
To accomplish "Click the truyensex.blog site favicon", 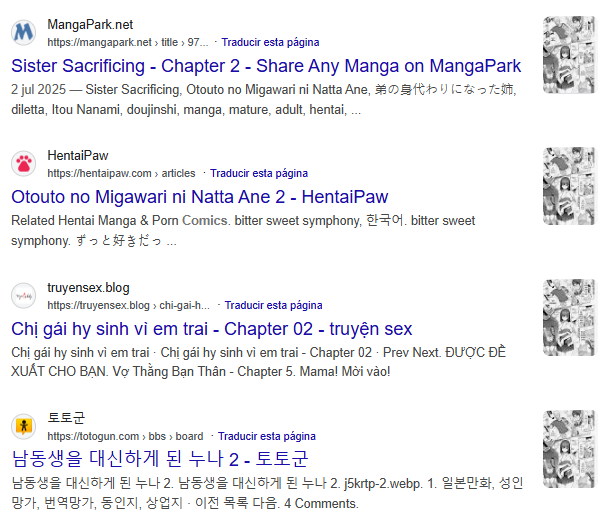I will click(23, 296).
